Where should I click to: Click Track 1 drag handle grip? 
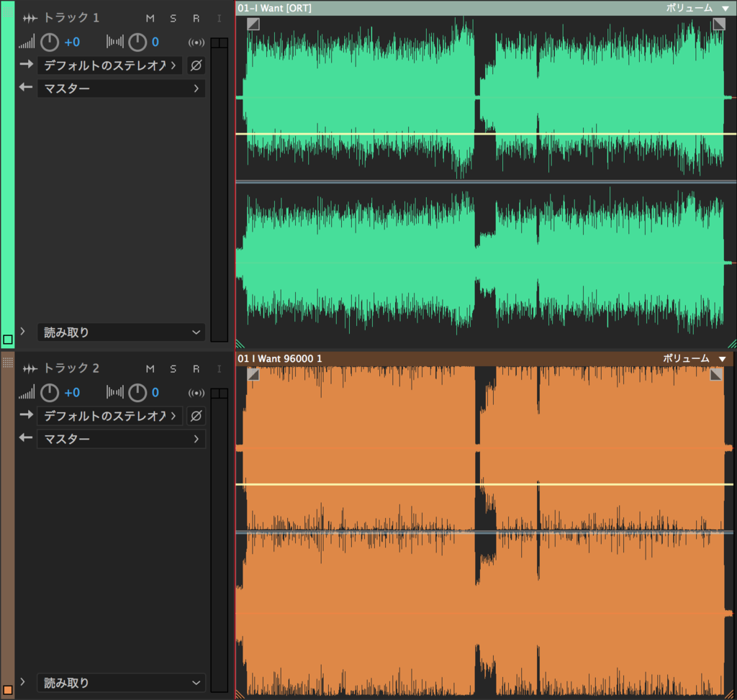[x=8, y=12]
